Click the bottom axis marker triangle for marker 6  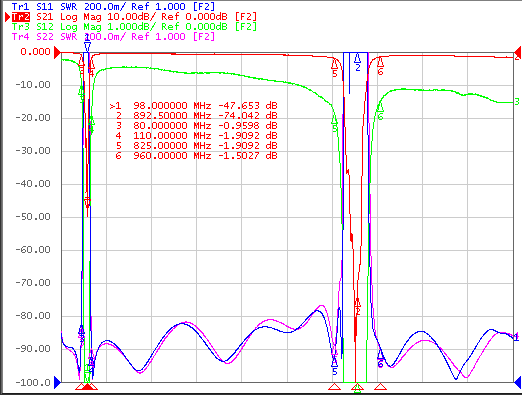380,387
